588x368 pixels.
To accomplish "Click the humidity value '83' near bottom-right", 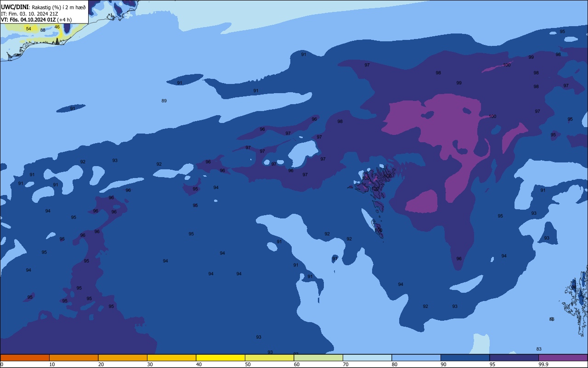I will click(539, 350).
